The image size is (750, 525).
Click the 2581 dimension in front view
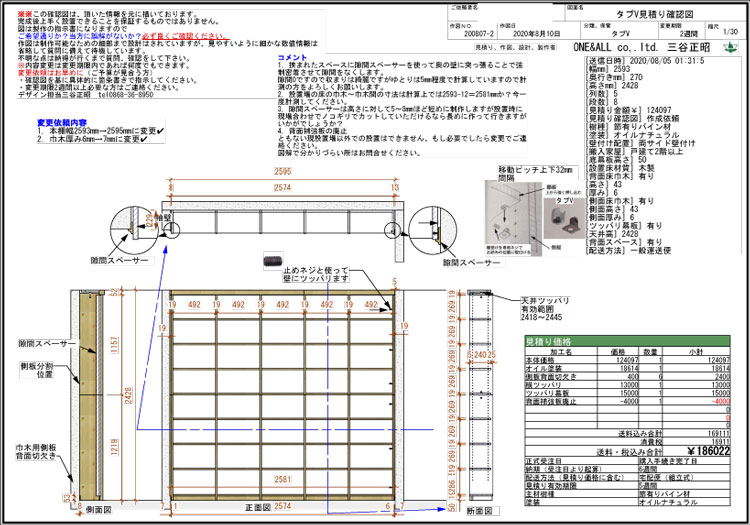[x=283, y=479]
